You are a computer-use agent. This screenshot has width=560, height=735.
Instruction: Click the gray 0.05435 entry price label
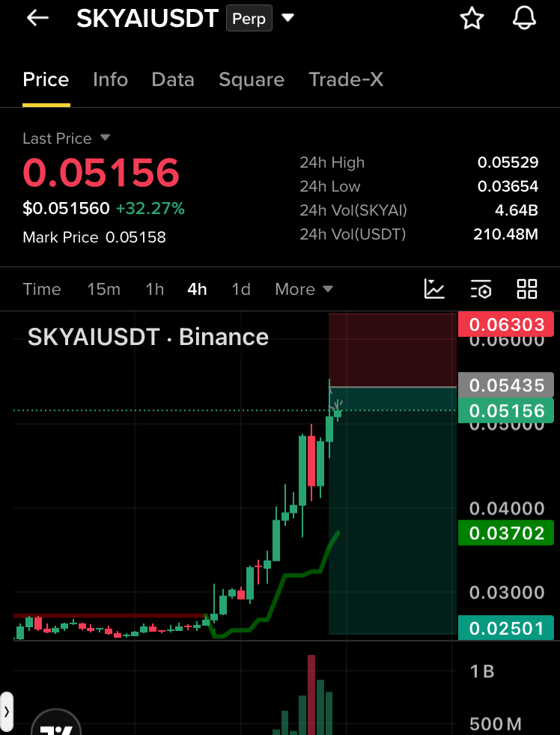point(506,385)
